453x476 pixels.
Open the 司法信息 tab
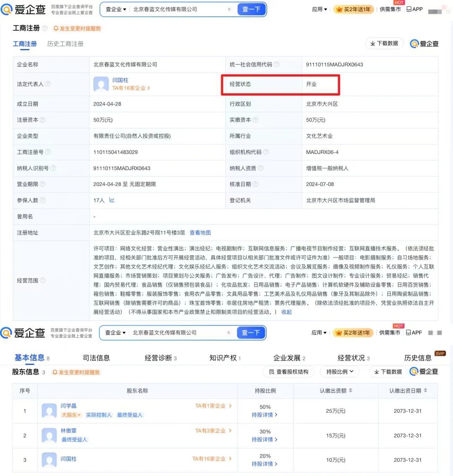[97, 358]
